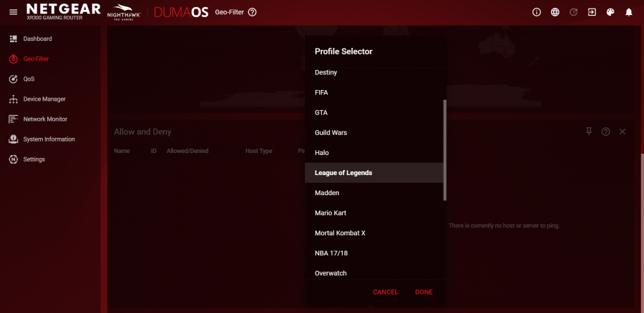
Task: Navigate to Device Manager
Action: [x=44, y=99]
